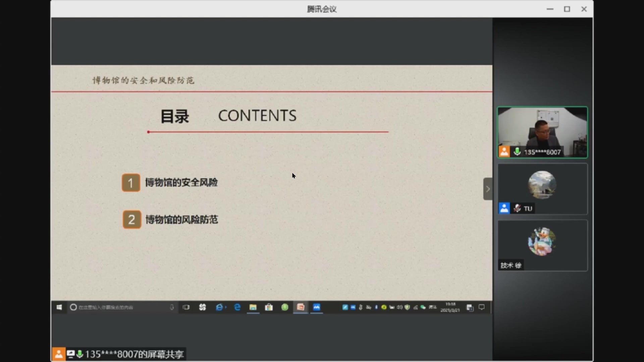The height and width of the screenshot is (362, 644).
Task: Click the orange number 1 badge on slide
Action: point(131,183)
